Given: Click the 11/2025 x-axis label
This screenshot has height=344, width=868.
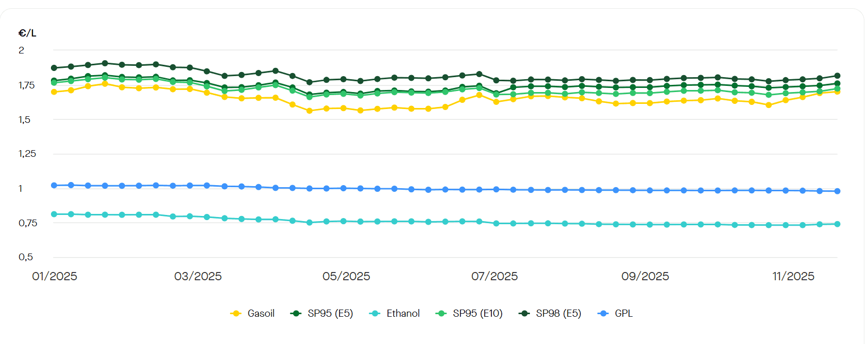Looking at the screenshot, I should coord(793,277).
